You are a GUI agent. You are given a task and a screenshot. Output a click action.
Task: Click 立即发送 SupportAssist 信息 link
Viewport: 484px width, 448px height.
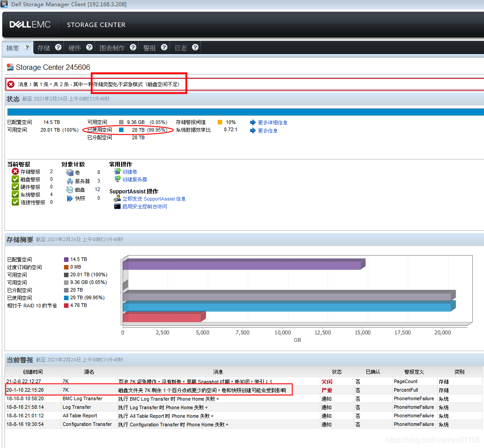tap(154, 199)
